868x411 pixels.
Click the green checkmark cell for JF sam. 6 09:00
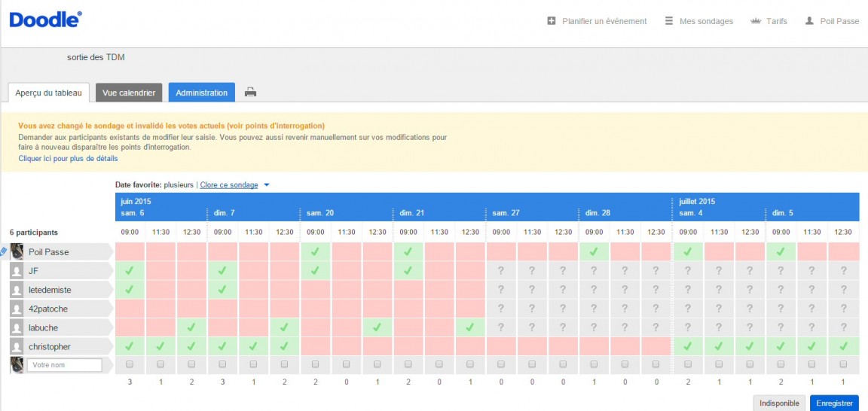pos(130,270)
